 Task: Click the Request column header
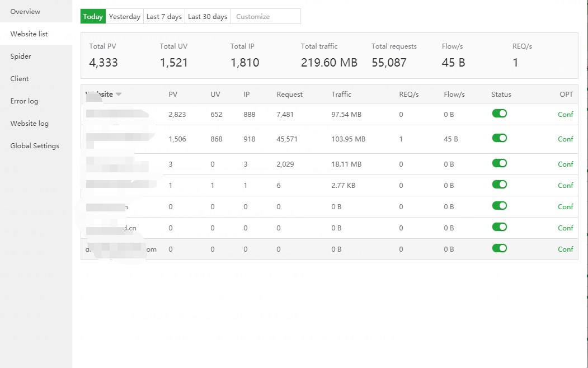[x=289, y=95]
